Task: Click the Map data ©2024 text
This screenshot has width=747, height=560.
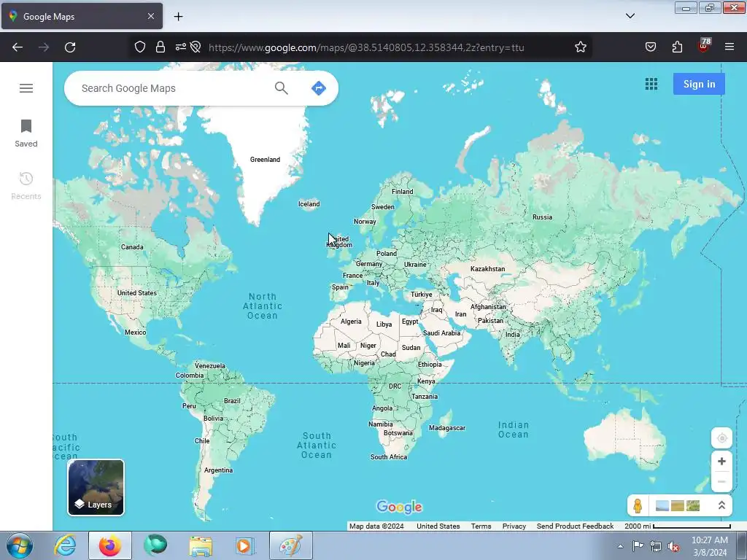Action: coord(376,526)
